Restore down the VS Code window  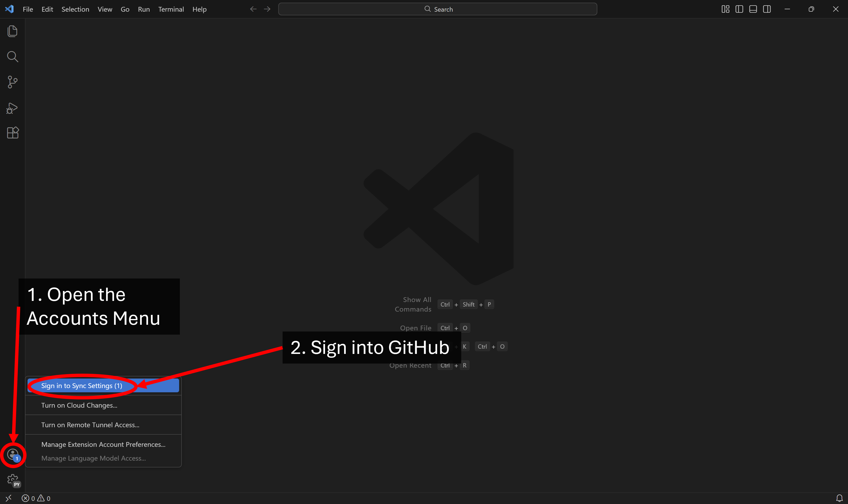tap(811, 9)
